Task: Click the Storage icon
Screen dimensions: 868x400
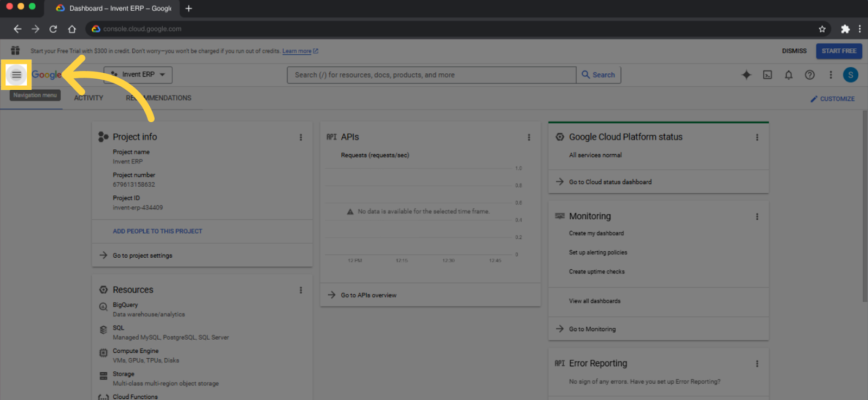Action: tap(104, 376)
